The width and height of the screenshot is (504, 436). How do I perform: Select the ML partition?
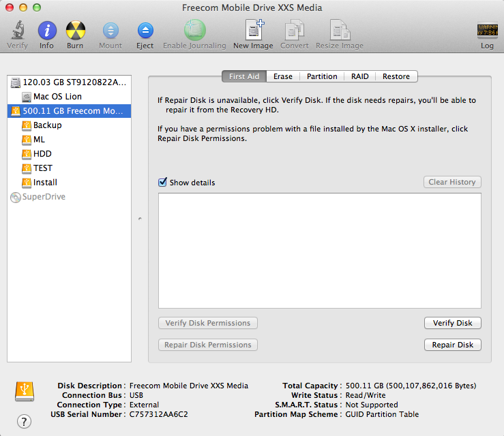(x=69, y=140)
